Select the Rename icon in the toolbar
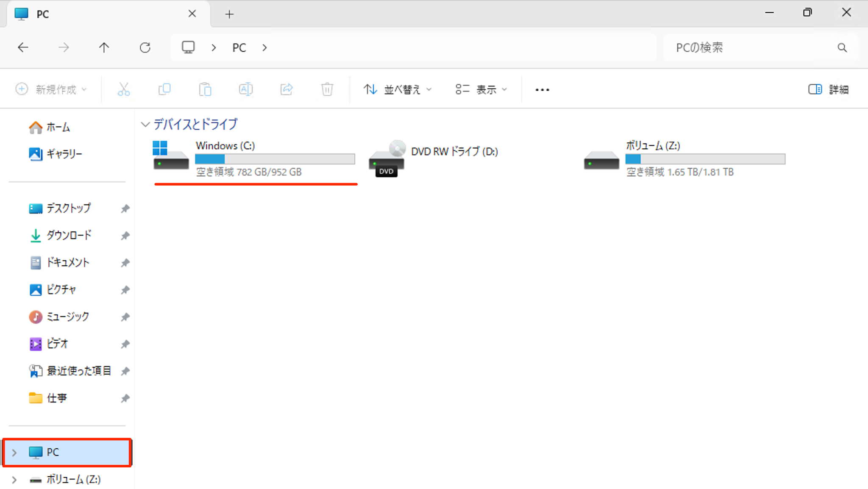 (x=246, y=89)
